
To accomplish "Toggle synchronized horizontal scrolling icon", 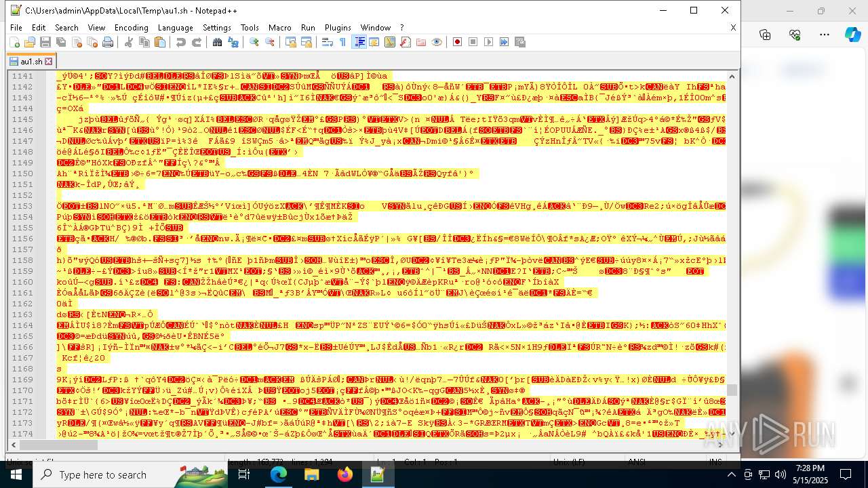I will (x=306, y=42).
